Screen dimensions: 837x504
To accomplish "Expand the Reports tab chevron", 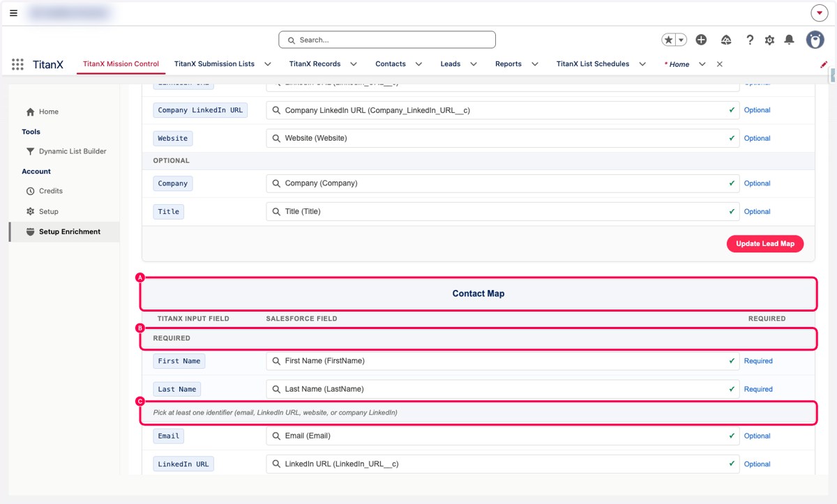I will (x=535, y=64).
